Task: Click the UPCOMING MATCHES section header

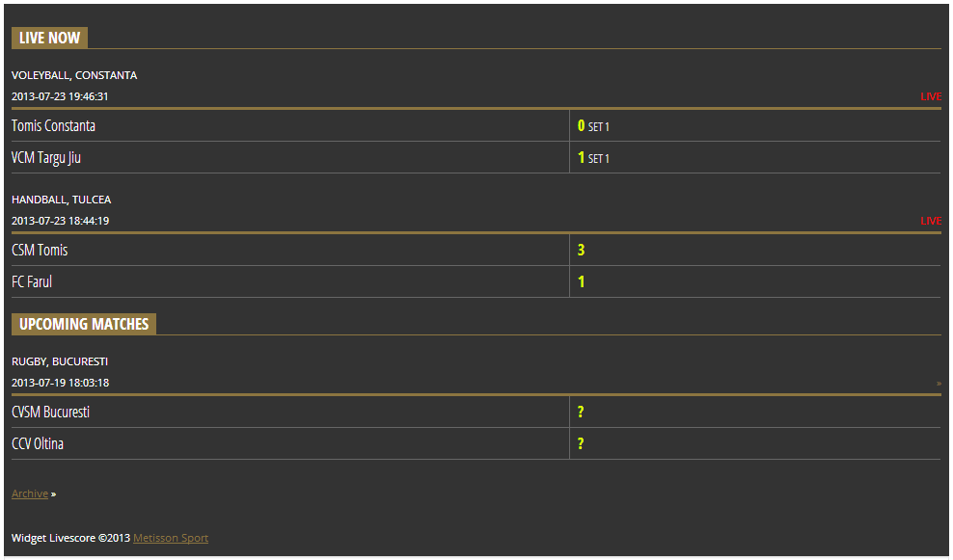Action: [84, 324]
